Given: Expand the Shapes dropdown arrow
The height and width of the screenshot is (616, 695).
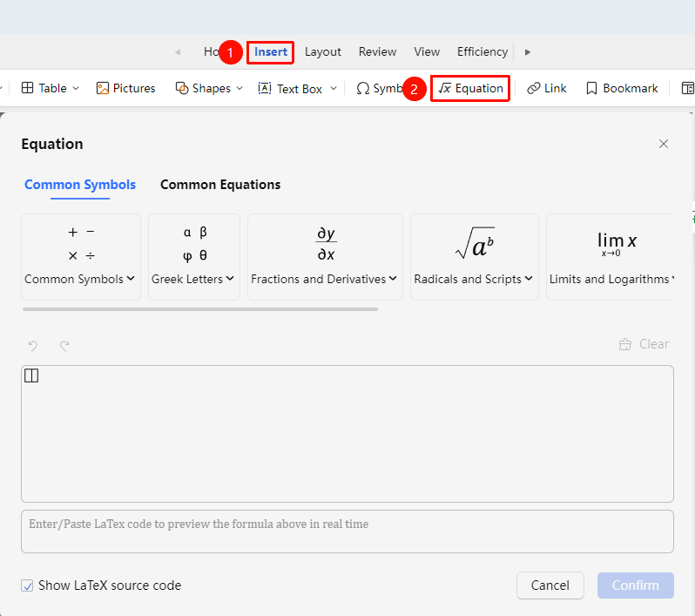Looking at the screenshot, I should 240,88.
